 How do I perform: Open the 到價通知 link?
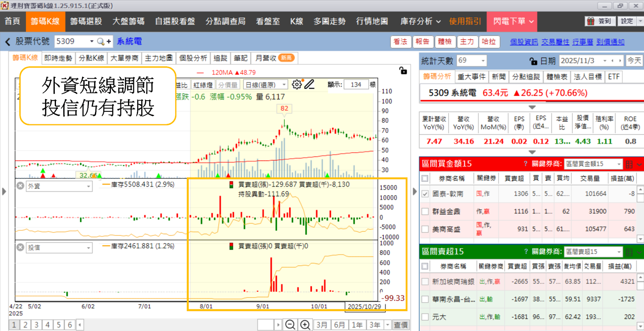pyautogui.click(x=610, y=42)
